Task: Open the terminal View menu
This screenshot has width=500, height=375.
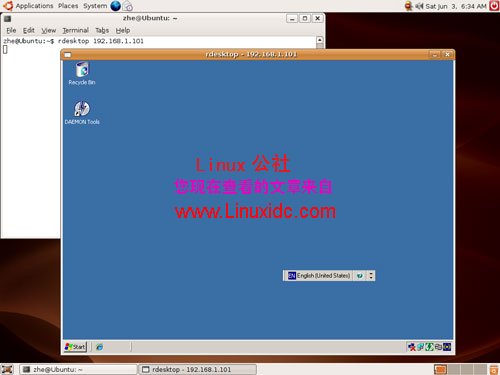Action: pos(49,30)
